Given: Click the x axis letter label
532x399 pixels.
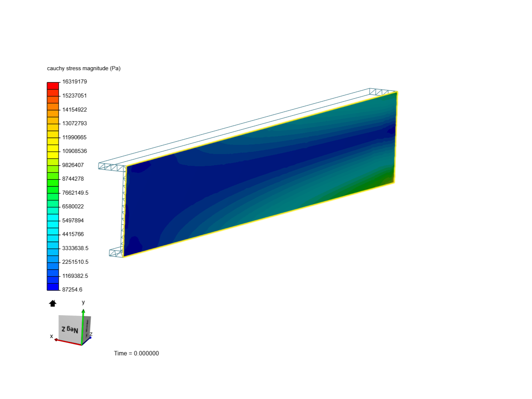Looking at the screenshot, I should point(51,336).
